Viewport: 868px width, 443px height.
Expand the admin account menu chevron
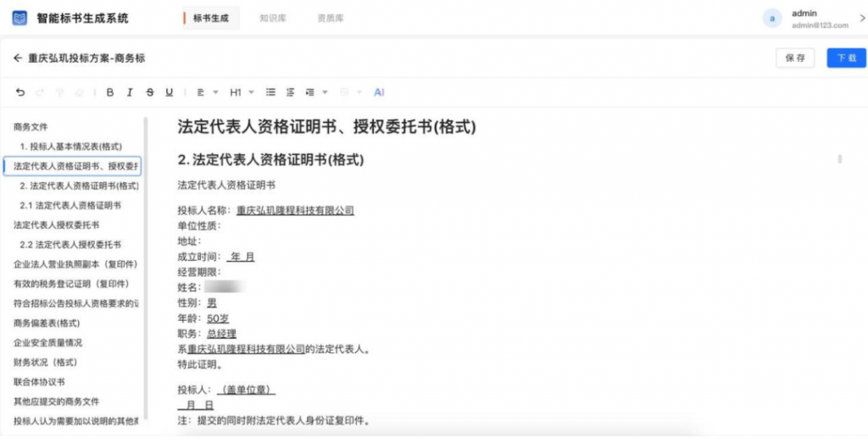coord(861,19)
